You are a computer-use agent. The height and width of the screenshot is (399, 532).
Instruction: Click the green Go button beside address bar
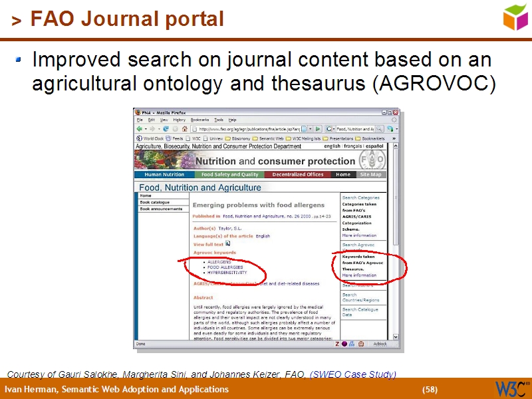pyautogui.click(x=319, y=128)
